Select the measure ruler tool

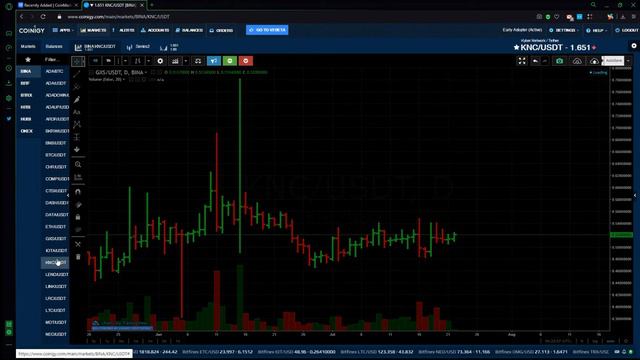[78, 177]
